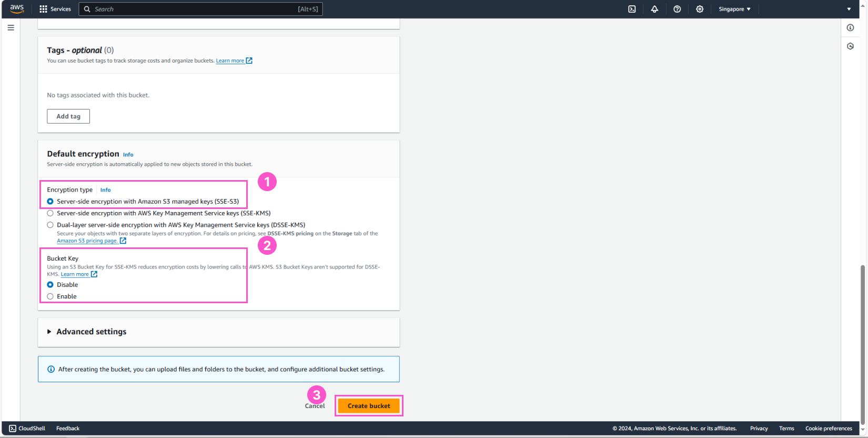Select SSE-S3 encryption radio button

coord(50,201)
